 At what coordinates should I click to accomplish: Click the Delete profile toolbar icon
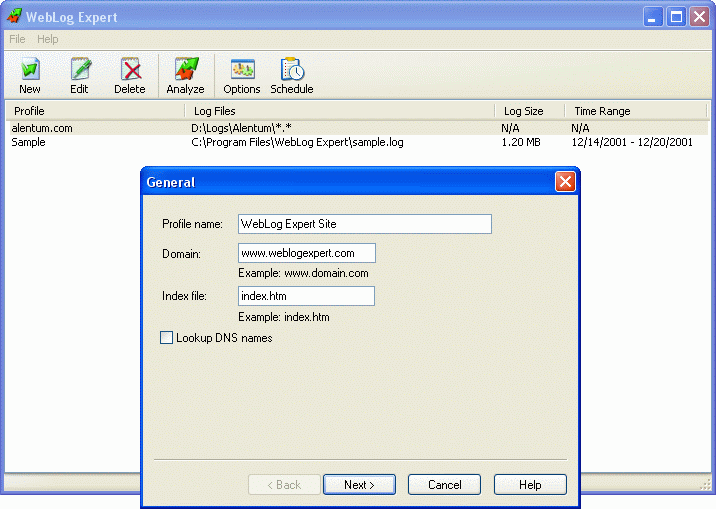[130, 75]
